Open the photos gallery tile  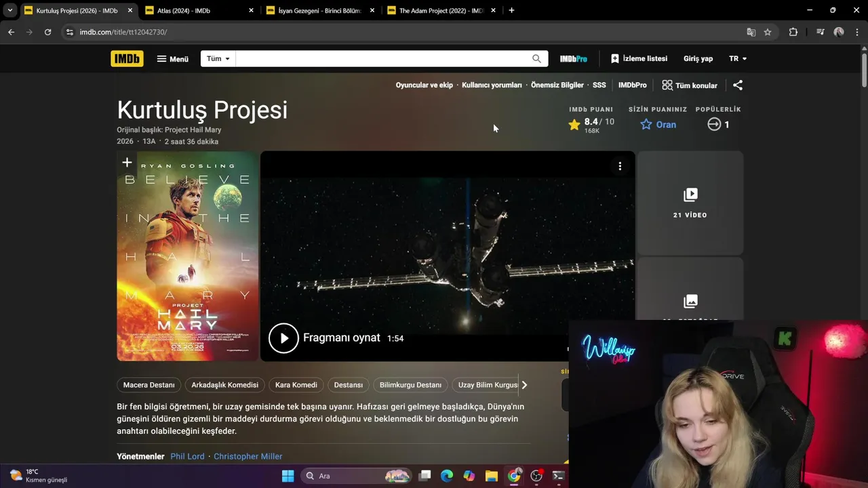click(x=690, y=301)
